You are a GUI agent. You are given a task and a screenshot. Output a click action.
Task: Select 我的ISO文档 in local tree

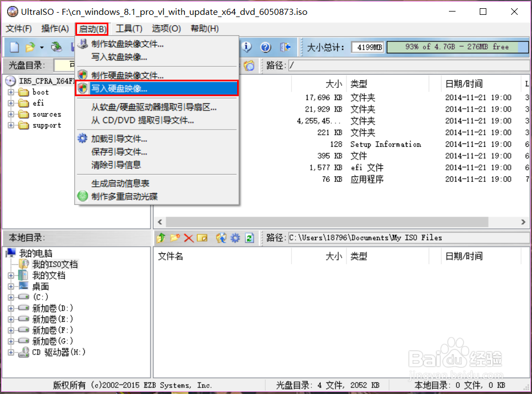55,264
